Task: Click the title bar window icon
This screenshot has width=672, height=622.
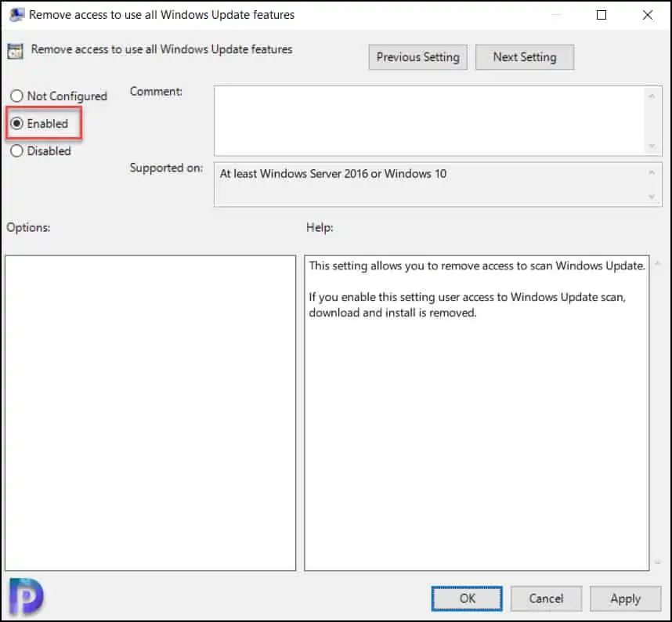Action: tap(16, 15)
